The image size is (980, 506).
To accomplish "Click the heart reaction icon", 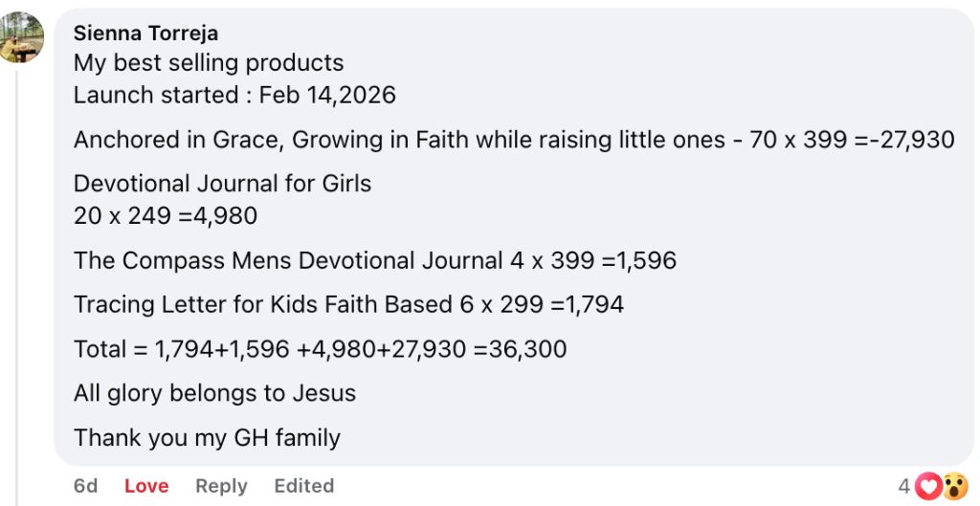I will pos(928,487).
